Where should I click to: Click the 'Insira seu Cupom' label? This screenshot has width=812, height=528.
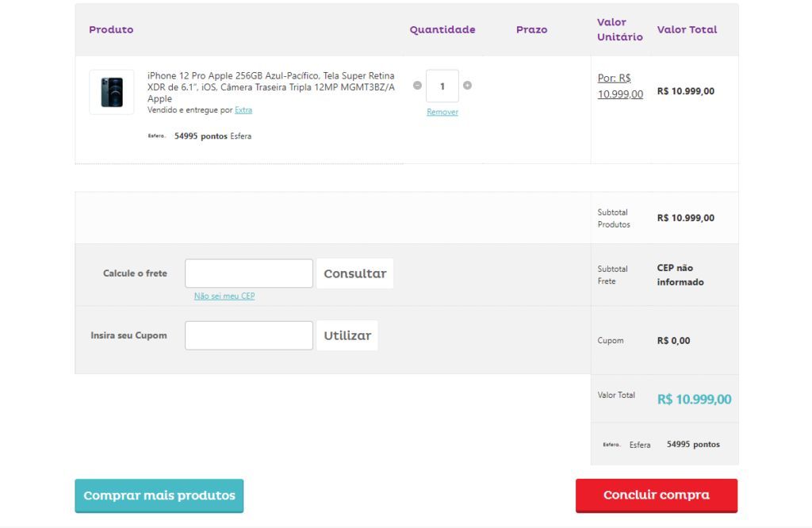click(x=129, y=335)
